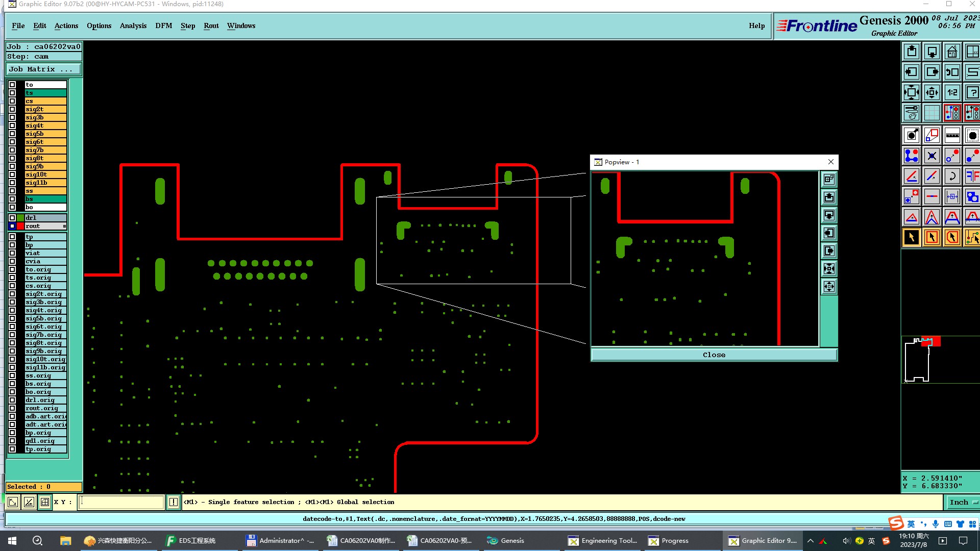Activate the polygon-area arrow selection tool
Screen dimensions: 980x551
point(952,237)
